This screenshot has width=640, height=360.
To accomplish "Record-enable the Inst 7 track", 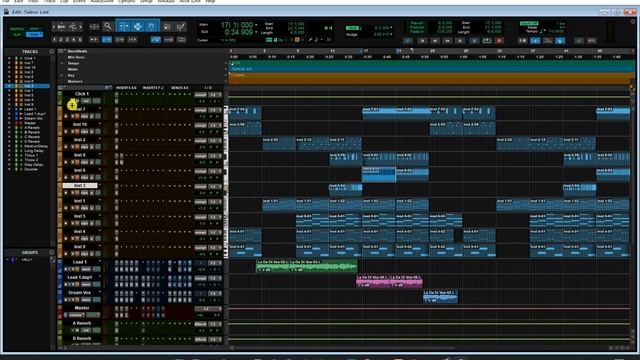I will pyautogui.click(x=66, y=117).
